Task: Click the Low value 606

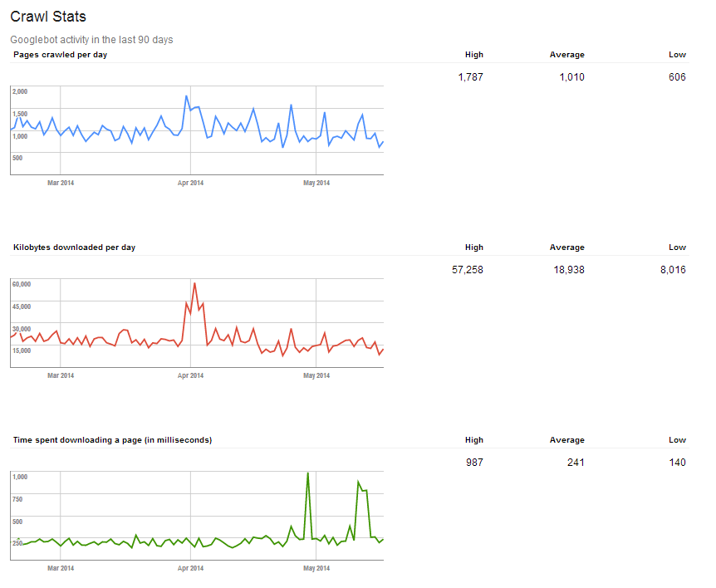Action: pos(677,77)
